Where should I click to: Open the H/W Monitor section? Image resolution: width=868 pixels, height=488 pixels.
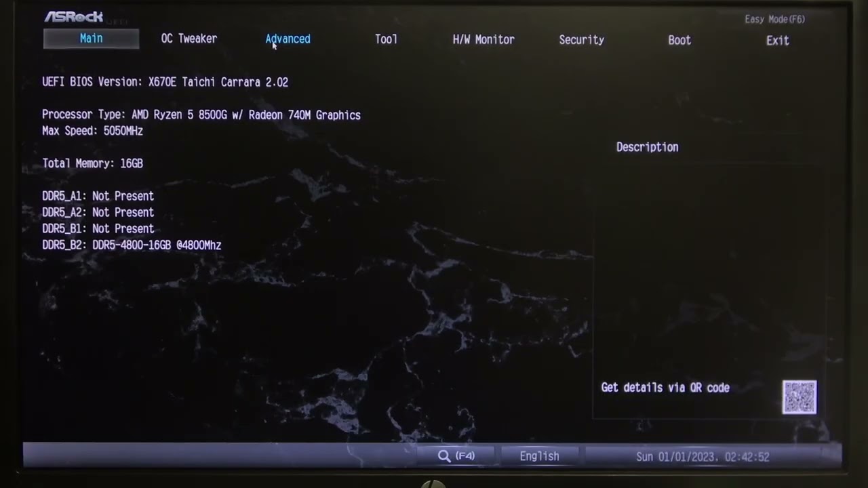tap(483, 39)
